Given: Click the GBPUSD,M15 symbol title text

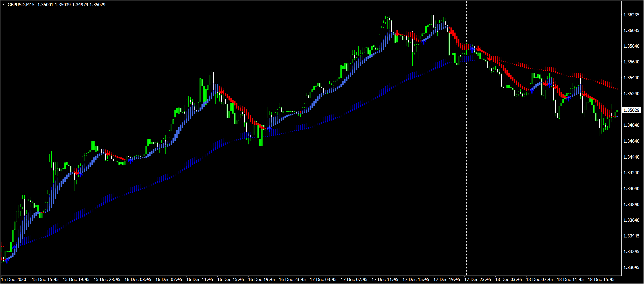Looking at the screenshot, I should pos(21,5).
